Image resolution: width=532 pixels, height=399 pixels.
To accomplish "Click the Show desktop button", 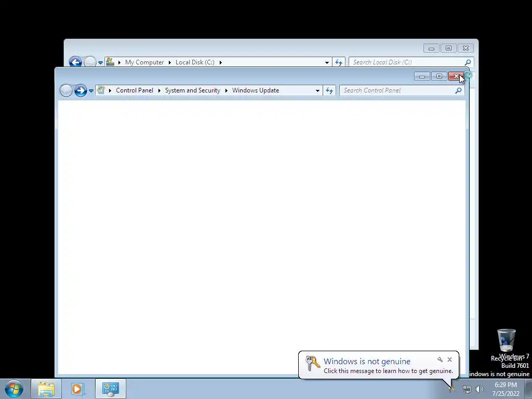I will (x=528, y=389).
